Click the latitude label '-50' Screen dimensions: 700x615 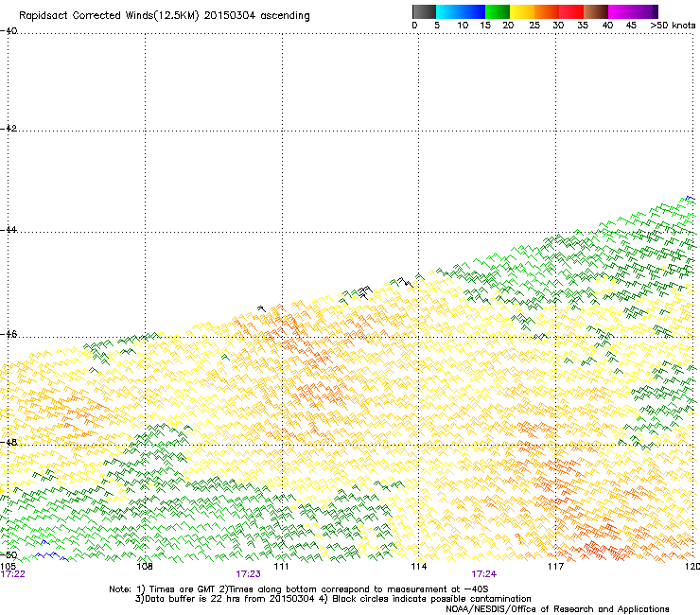pyautogui.click(x=9, y=555)
